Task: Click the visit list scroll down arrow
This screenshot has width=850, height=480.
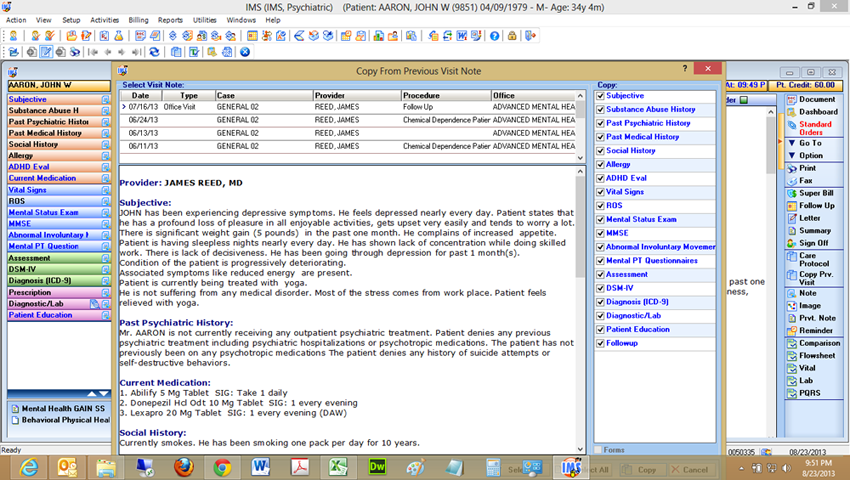Action: (581, 158)
